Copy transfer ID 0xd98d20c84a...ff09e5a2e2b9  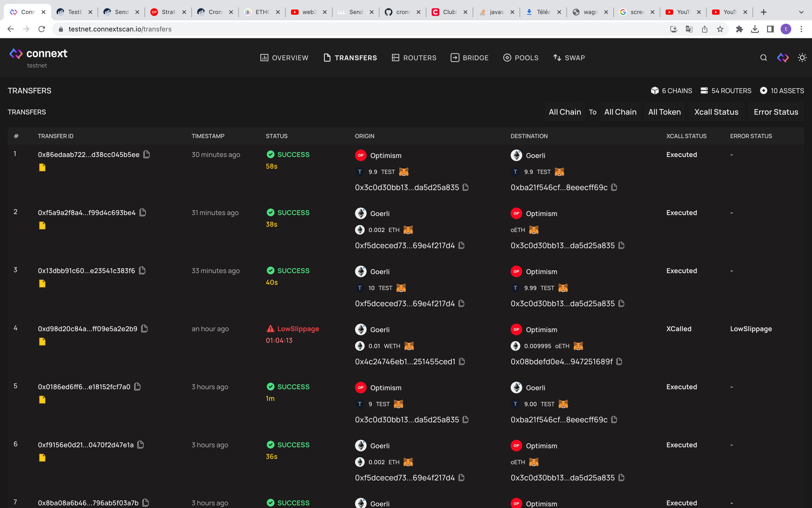pyautogui.click(x=145, y=329)
